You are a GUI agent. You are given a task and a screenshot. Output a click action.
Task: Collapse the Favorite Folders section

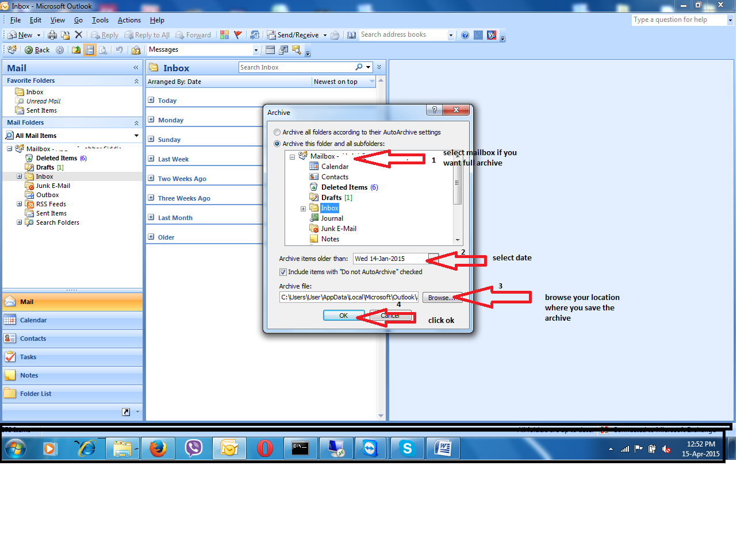tap(136, 81)
